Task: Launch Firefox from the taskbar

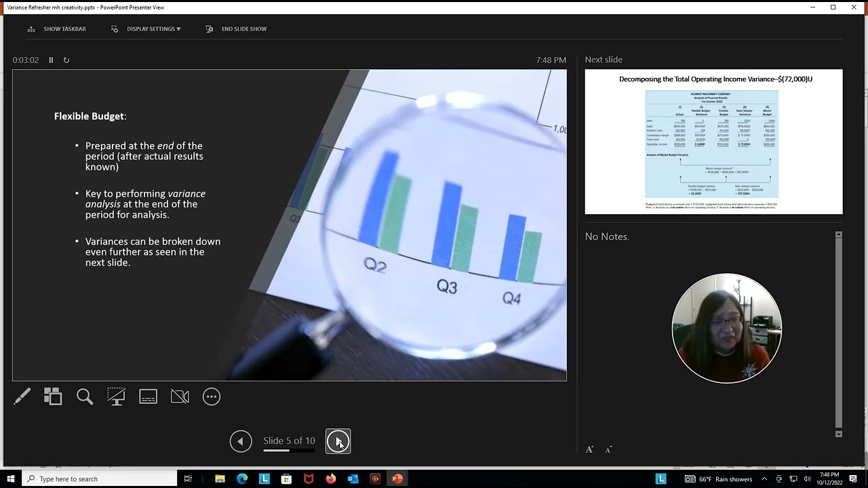Action: point(331,479)
